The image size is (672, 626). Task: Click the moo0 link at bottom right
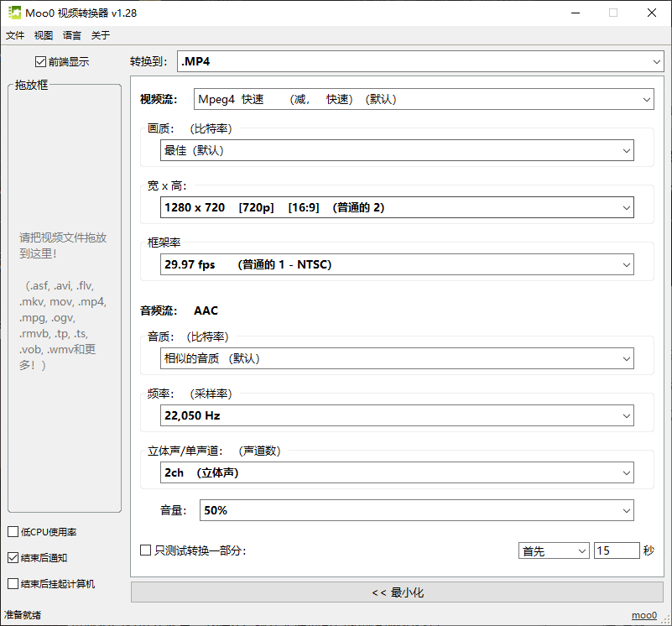(643, 614)
